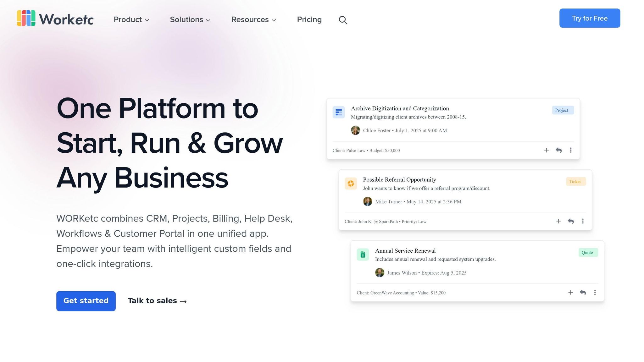Open the Annual Service Renewal title

405,251
